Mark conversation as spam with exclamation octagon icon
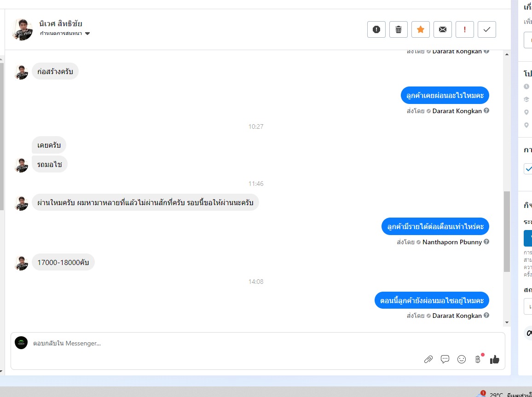Image resolution: width=532 pixels, height=397 pixels. pyautogui.click(x=376, y=29)
